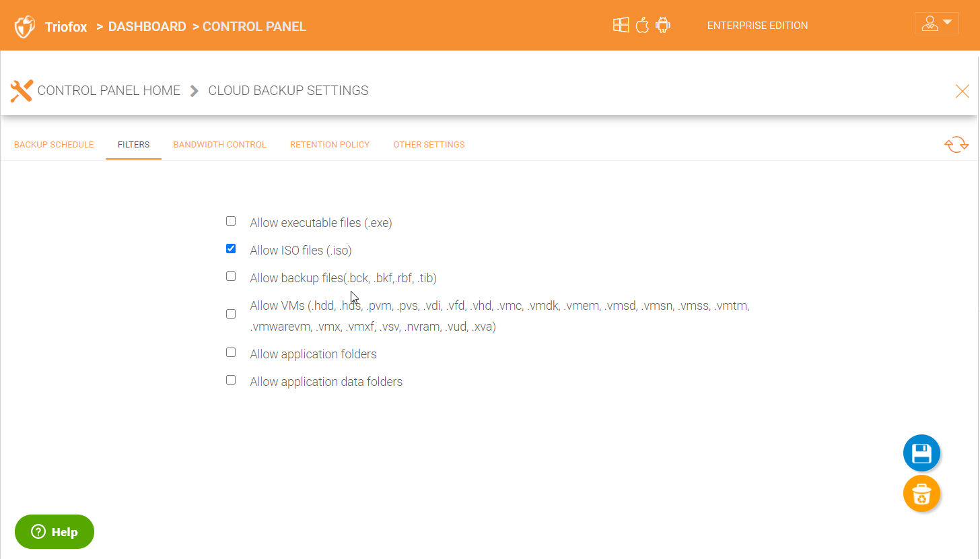
Task: Click the Triofox name in header
Action: [66, 28]
